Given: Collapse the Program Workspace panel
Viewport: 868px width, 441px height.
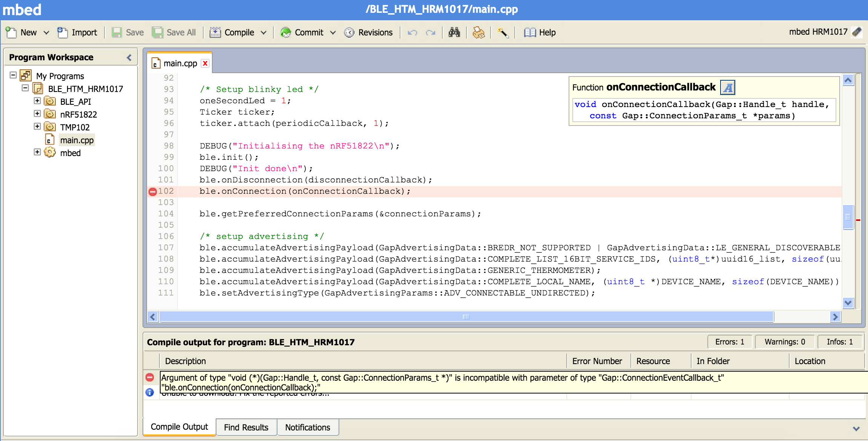Looking at the screenshot, I should tap(129, 57).
